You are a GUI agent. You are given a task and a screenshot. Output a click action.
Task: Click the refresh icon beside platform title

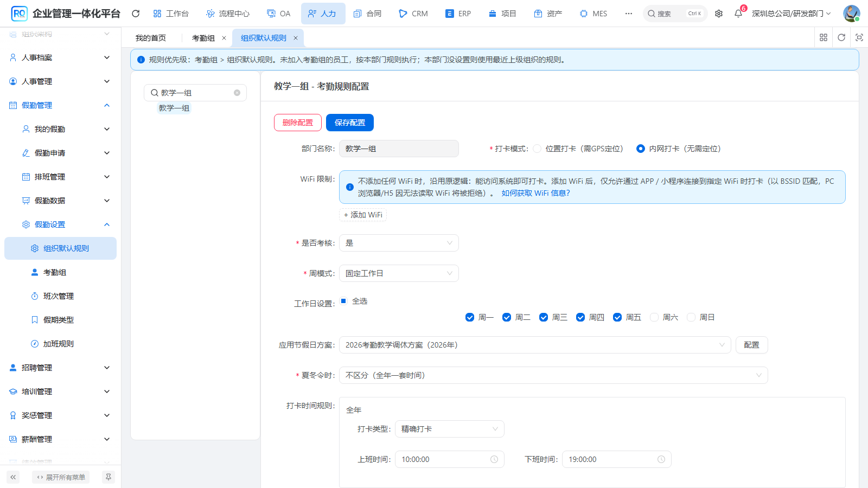point(136,14)
